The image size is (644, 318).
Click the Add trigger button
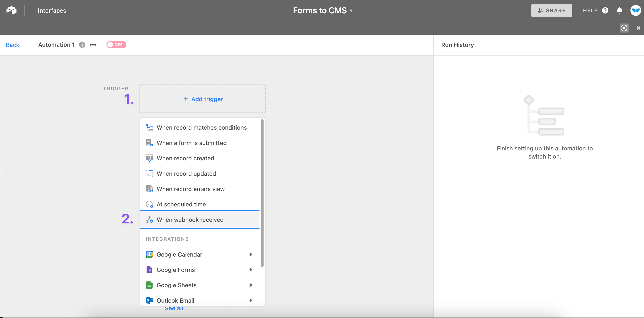pos(203,99)
